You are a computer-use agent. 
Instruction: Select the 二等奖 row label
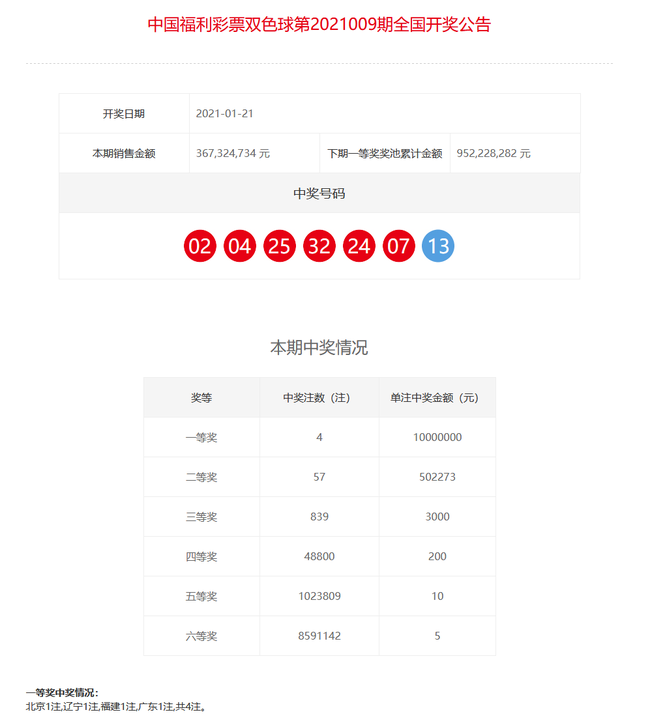[x=201, y=477]
